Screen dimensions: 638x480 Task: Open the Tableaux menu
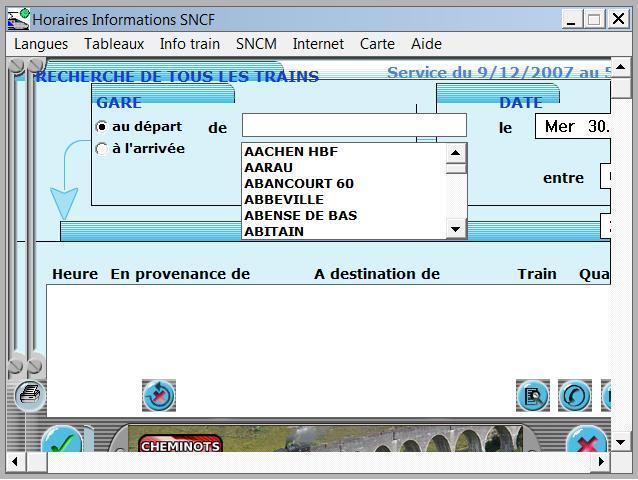coord(114,44)
